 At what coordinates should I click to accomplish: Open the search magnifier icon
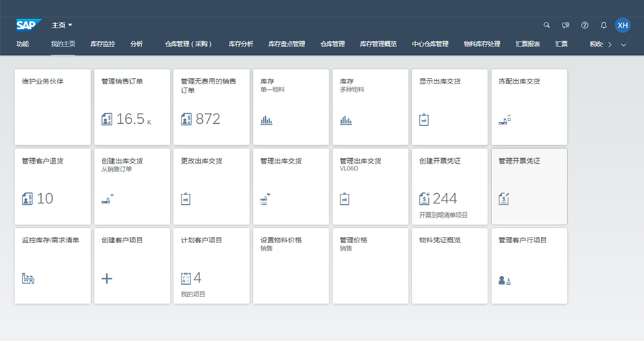tap(547, 25)
